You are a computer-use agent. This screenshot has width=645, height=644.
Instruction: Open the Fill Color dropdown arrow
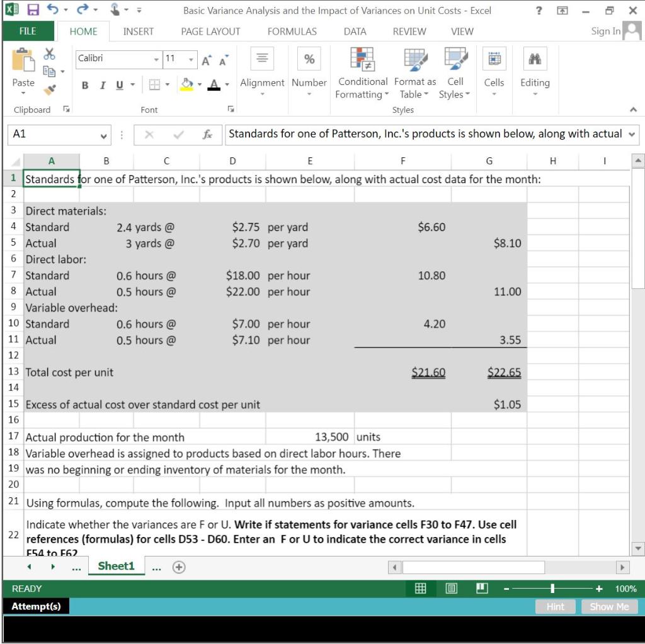point(200,86)
